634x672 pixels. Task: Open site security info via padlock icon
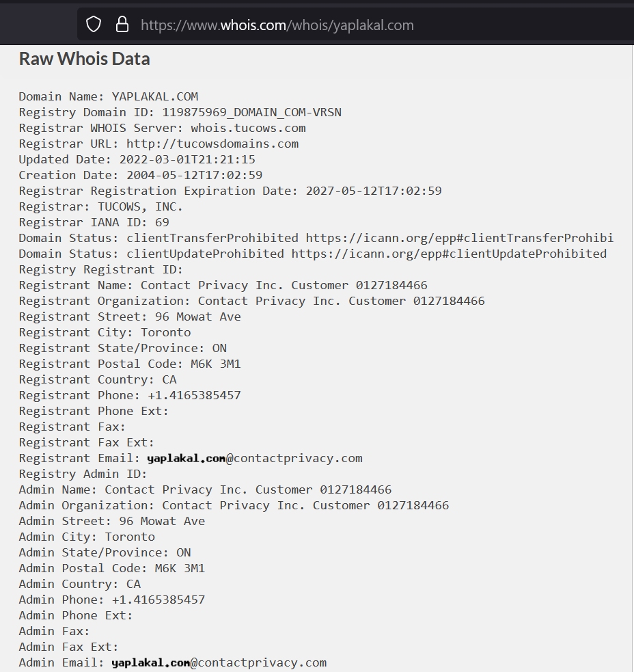122,25
